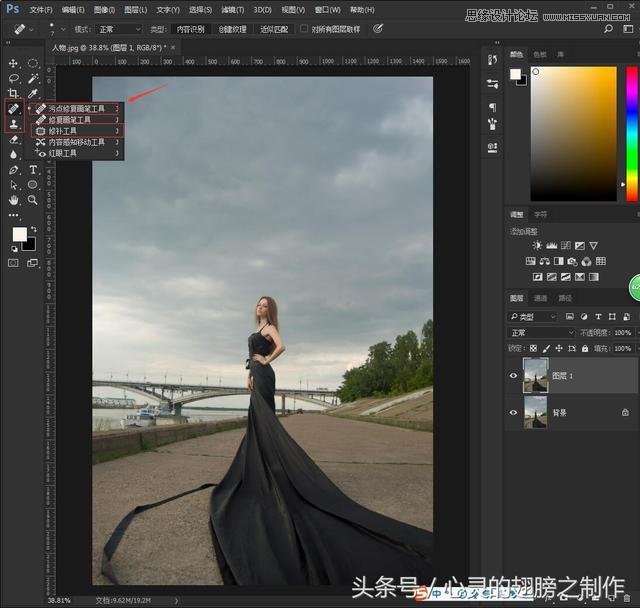Select the Crop tool
Viewport: 640px width, 608px height.
point(14,92)
